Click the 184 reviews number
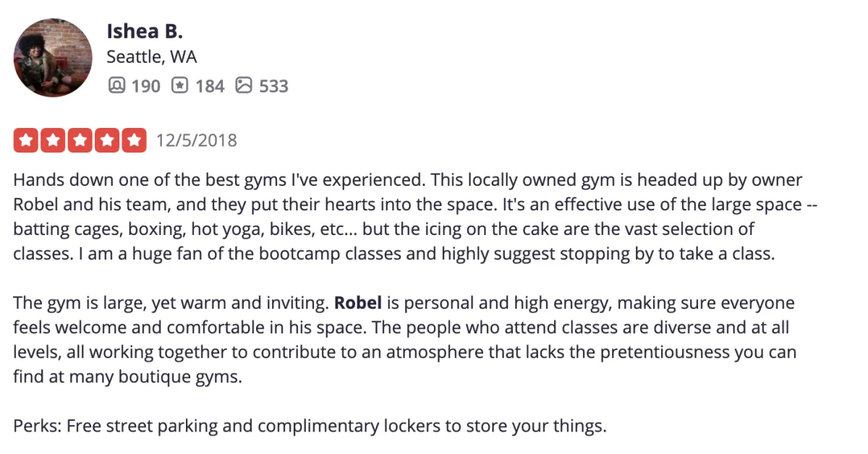 210,86
